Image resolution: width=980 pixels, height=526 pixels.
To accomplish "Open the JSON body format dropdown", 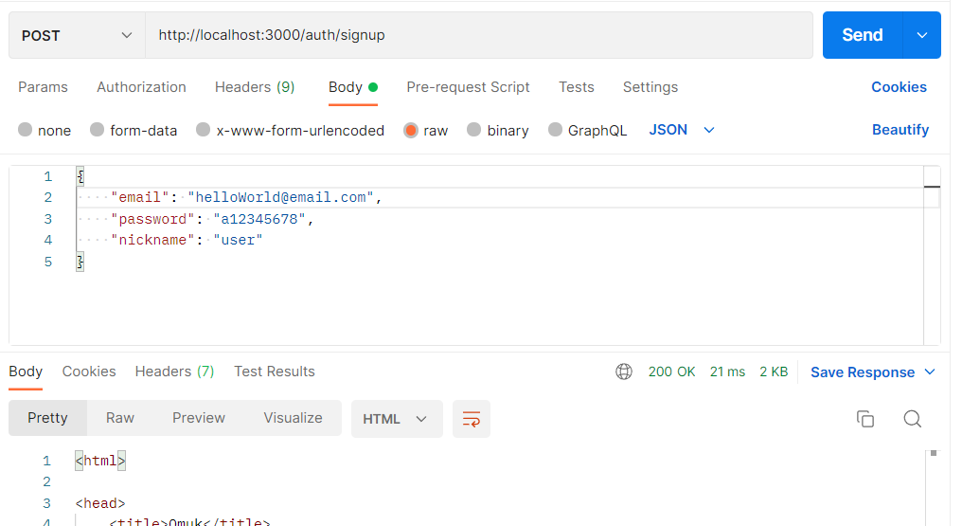I will click(681, 130).
